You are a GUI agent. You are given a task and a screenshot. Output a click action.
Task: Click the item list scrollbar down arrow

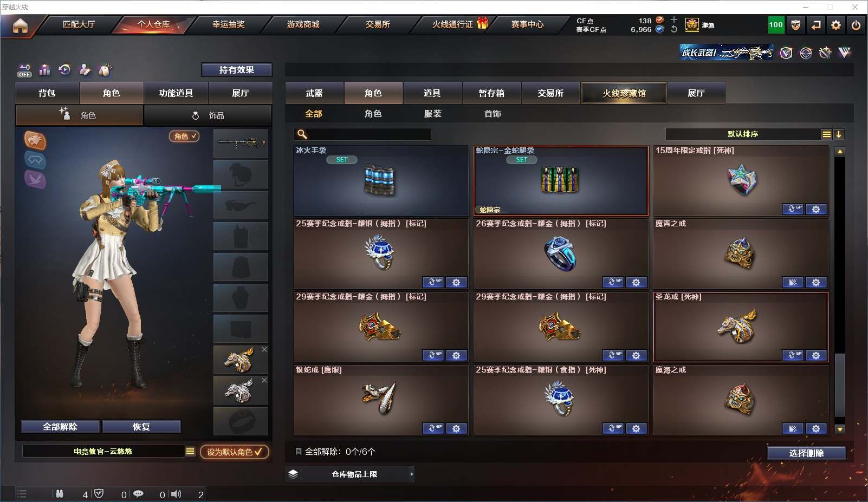840,429
